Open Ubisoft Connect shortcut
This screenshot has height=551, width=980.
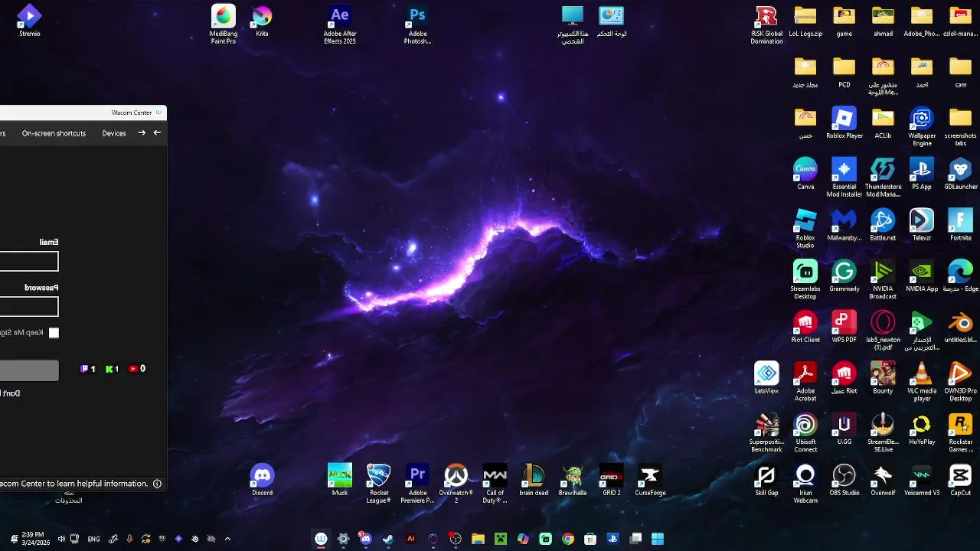805,432
